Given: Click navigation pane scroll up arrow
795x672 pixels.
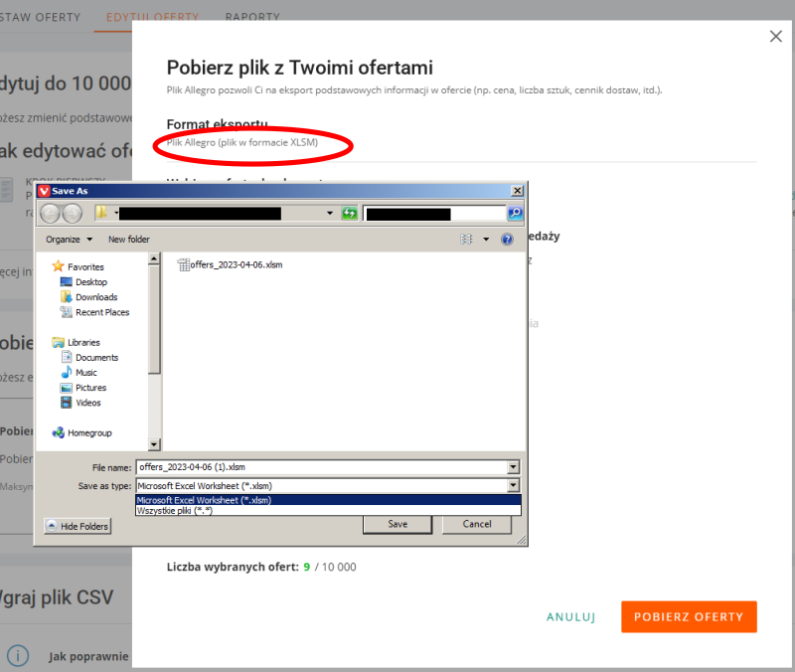Looking at the screenshot, I should tap(154, 258).
